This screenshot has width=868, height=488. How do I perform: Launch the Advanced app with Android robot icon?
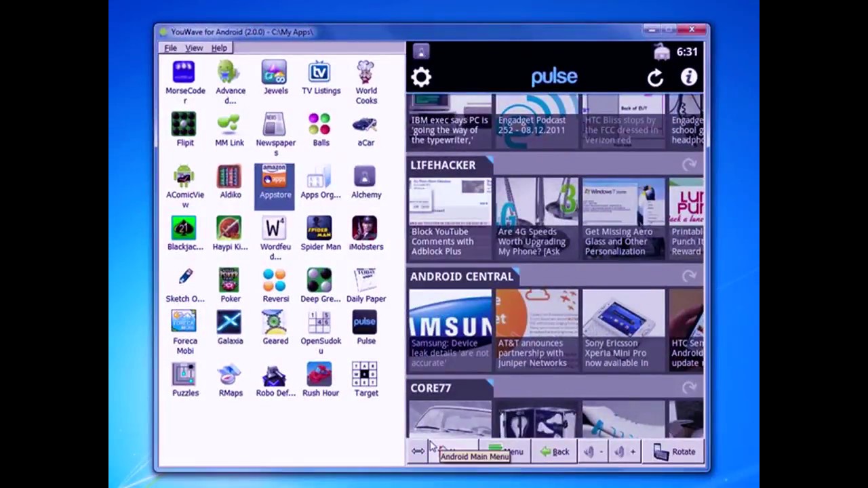(229, 73)
